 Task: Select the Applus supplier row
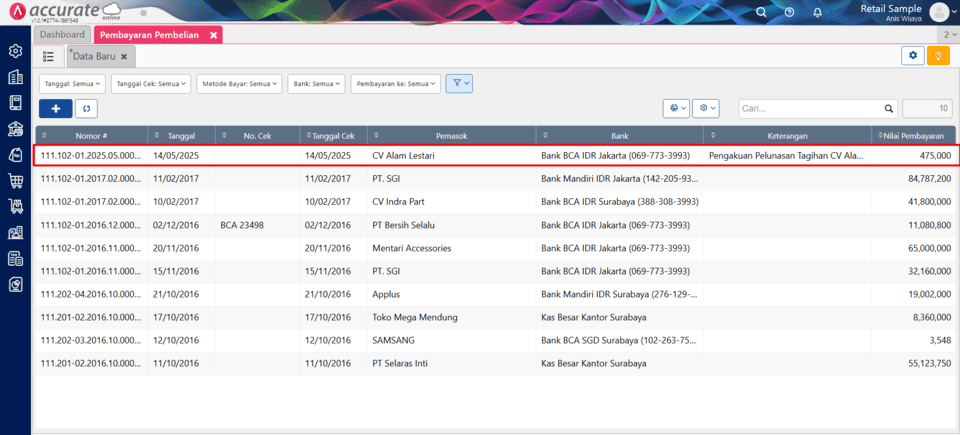[495, 294]
